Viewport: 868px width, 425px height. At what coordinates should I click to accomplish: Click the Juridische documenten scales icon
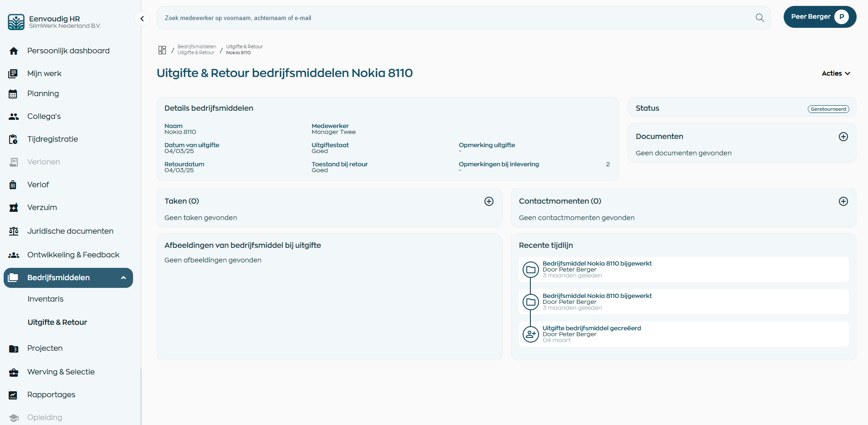click(14, 231)
